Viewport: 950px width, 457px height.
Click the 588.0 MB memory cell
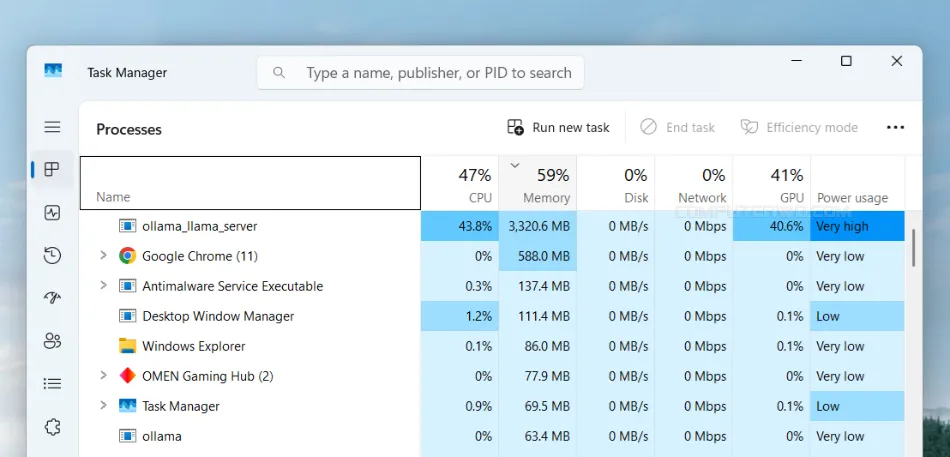pyautogui.click(x=538, y=256)
